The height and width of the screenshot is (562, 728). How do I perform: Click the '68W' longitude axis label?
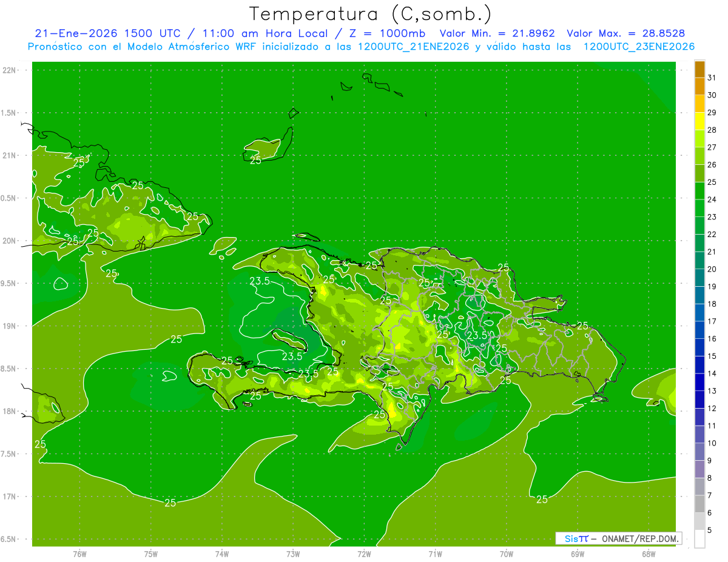tap(649, 554)
